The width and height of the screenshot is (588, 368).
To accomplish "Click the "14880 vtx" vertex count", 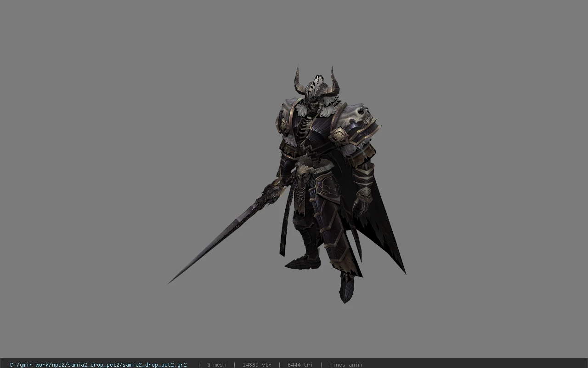I will (257, 365).
